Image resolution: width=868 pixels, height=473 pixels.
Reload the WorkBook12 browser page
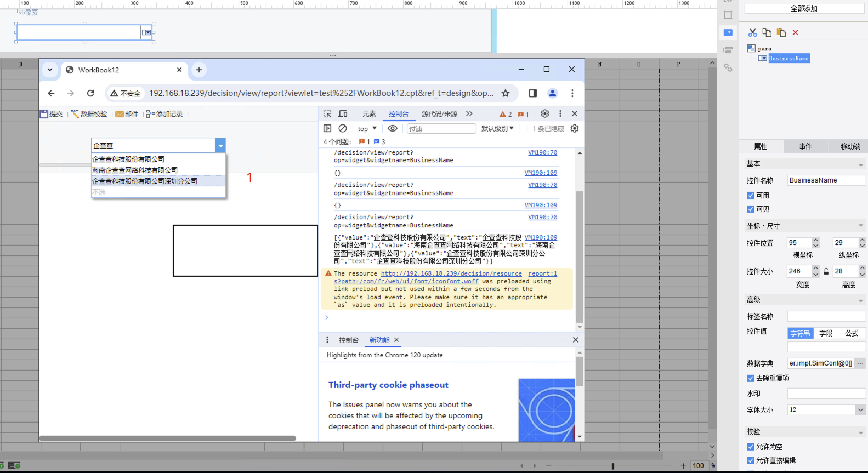click(x=90, y=93)
